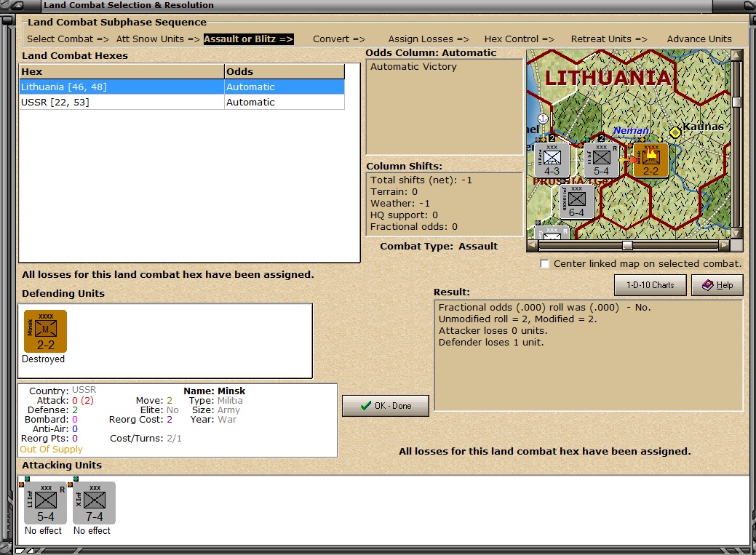Screen dimensions: 756x555
Task: Open Help with the book icon
Action: 717,285
